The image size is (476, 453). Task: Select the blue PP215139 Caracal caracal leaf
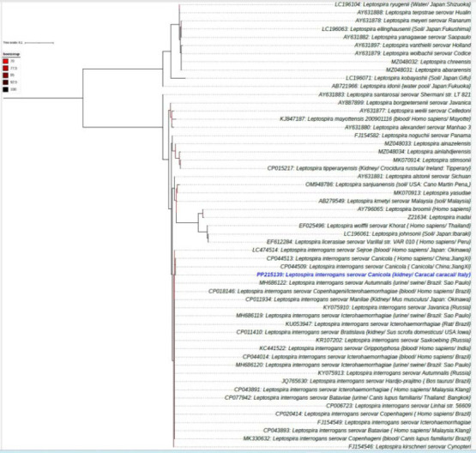point(364,275)
